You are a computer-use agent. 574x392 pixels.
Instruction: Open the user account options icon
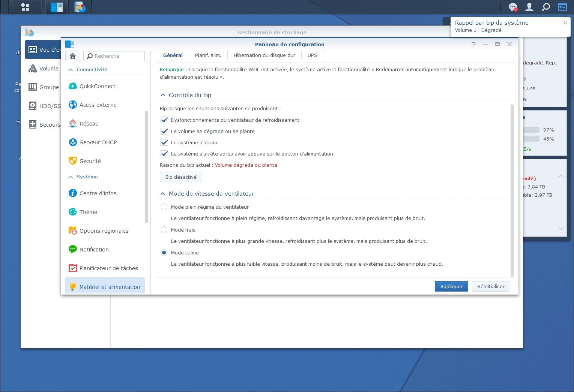coord(529,7)
